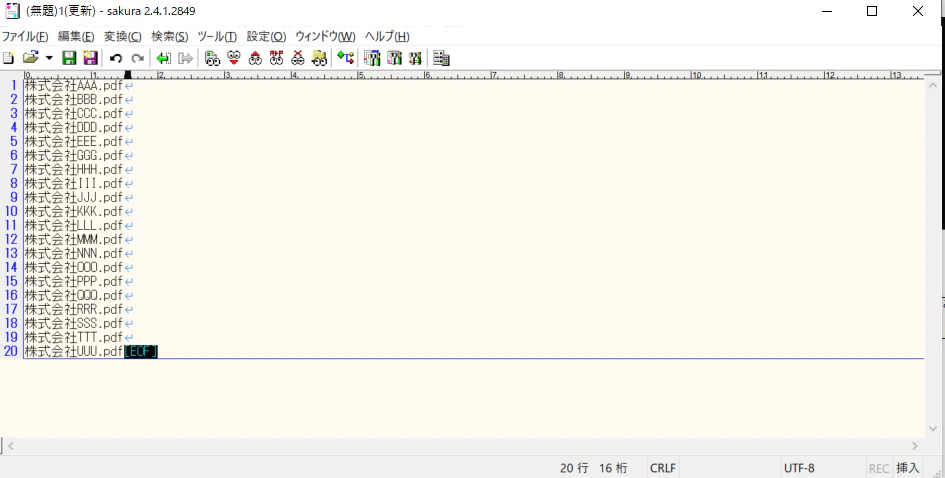Click the last toolbar list-panel icon
This screenshot has height=478, width=945.
click(x=441, y=58)
